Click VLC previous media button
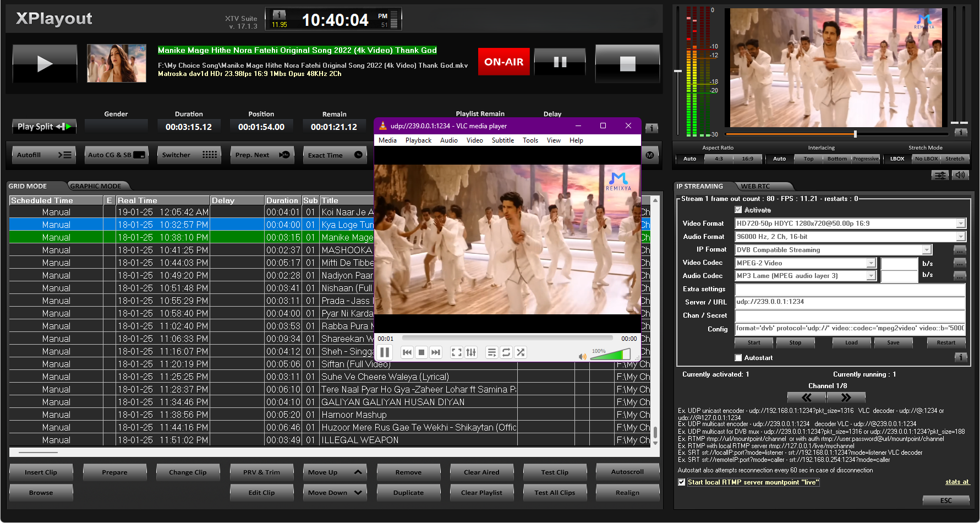This screenshot has height=523, width=980. click(x=407, y=352)
